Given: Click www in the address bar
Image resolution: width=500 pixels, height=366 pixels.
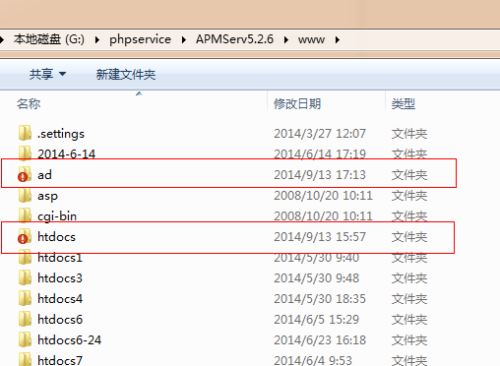Looking at the screenshot, I should click(311, 40).
